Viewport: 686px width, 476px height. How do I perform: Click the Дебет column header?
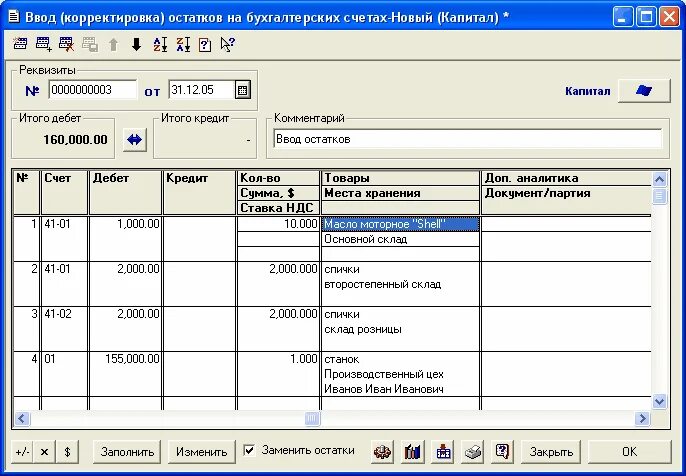125,193
